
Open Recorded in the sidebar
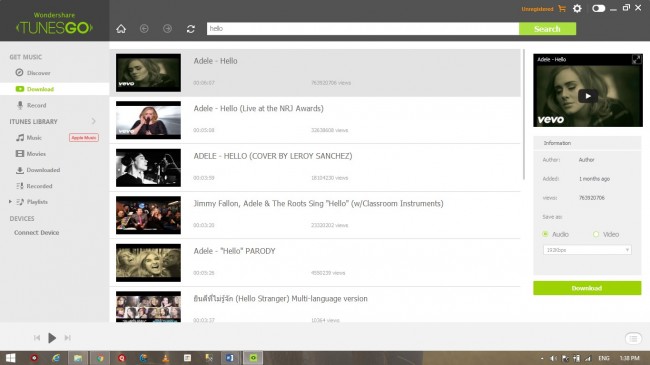[x=39, y=186]
